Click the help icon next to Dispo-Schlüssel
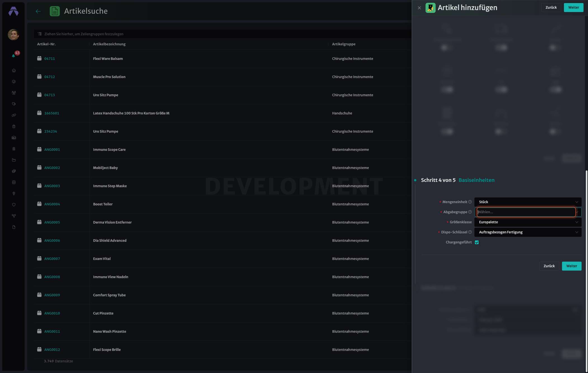Image resolution: width=588 pixels, height=373 pixels. 470,232
